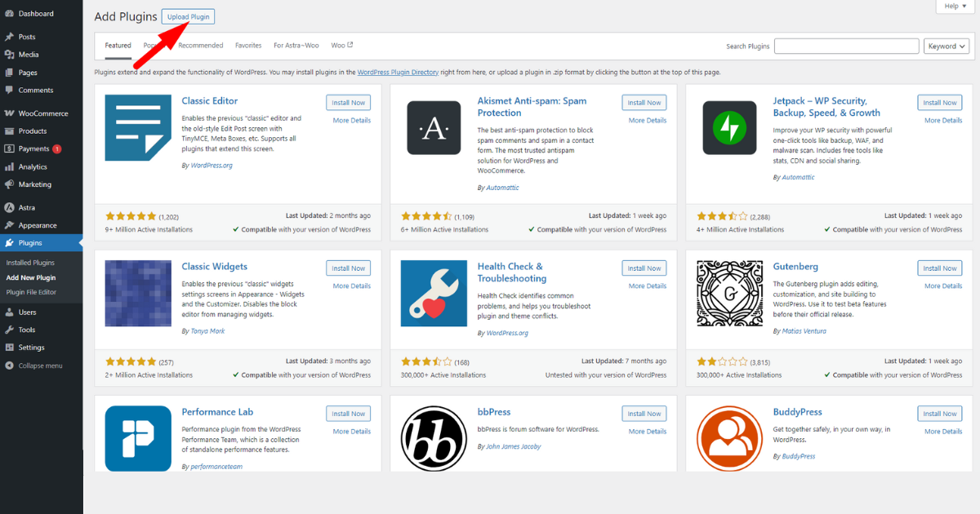Click the Akismet plugin logo

434,128
